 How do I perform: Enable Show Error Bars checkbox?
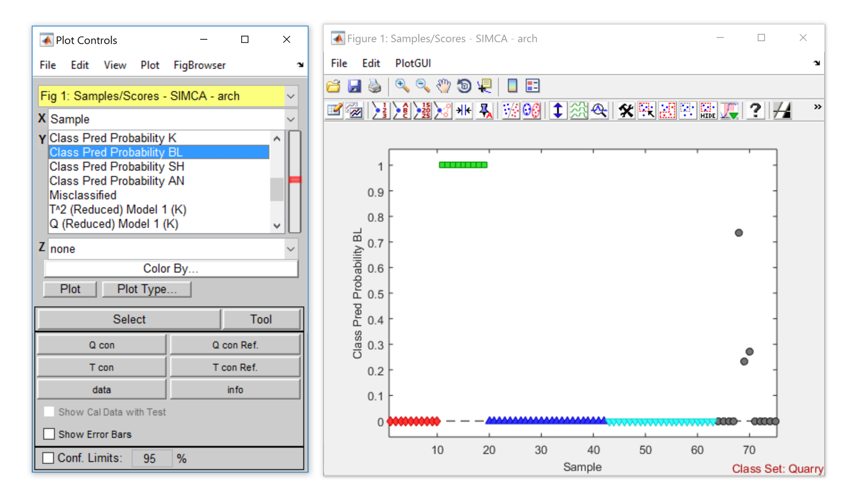pyautogui.click(x=49, y=434)
